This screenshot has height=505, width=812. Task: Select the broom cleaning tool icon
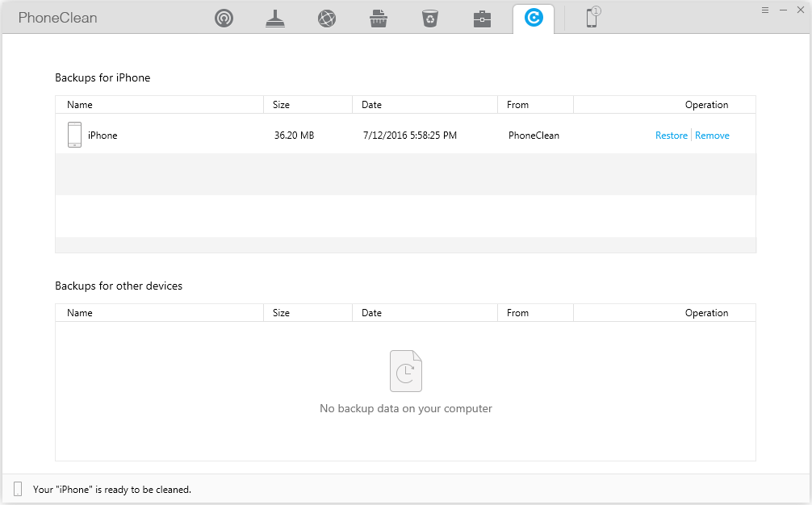[x=275, y=19]
